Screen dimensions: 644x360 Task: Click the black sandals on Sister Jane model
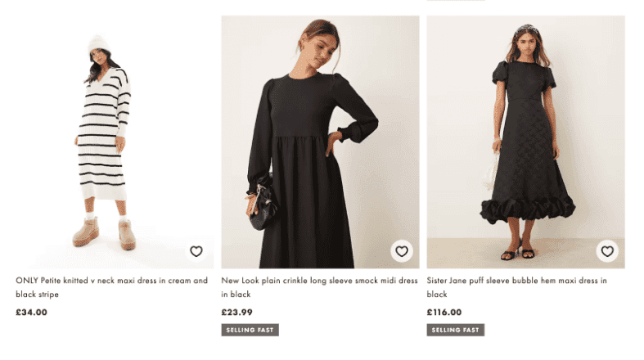(517, 253)
